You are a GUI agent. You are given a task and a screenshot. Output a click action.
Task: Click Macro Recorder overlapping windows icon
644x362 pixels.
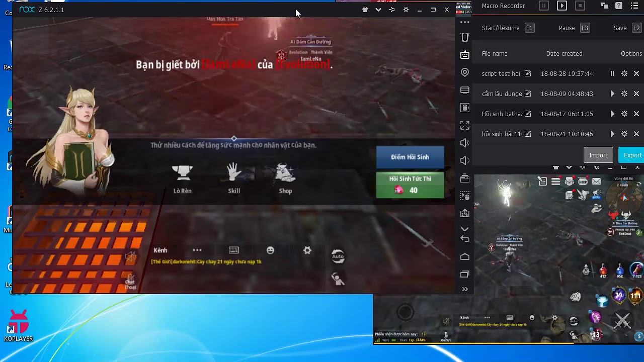pos(605,6)
